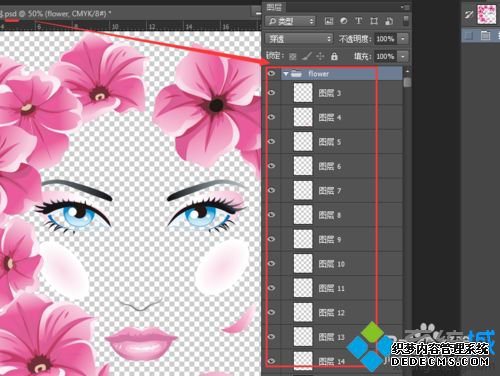Filter layers by pixel layer icon
This screenshot has height=376, width=500.
point(329,21)
